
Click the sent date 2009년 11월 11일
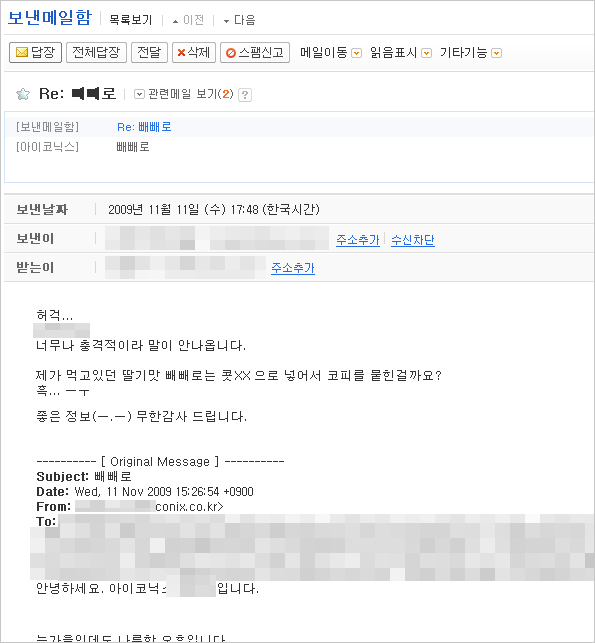pyautogui.click(x=214, y=210)
